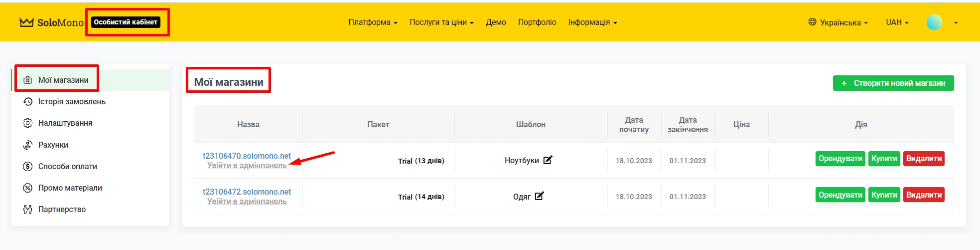Click the globe icon beside Українська
Screen dimensions: 980x250
[812, 22]
